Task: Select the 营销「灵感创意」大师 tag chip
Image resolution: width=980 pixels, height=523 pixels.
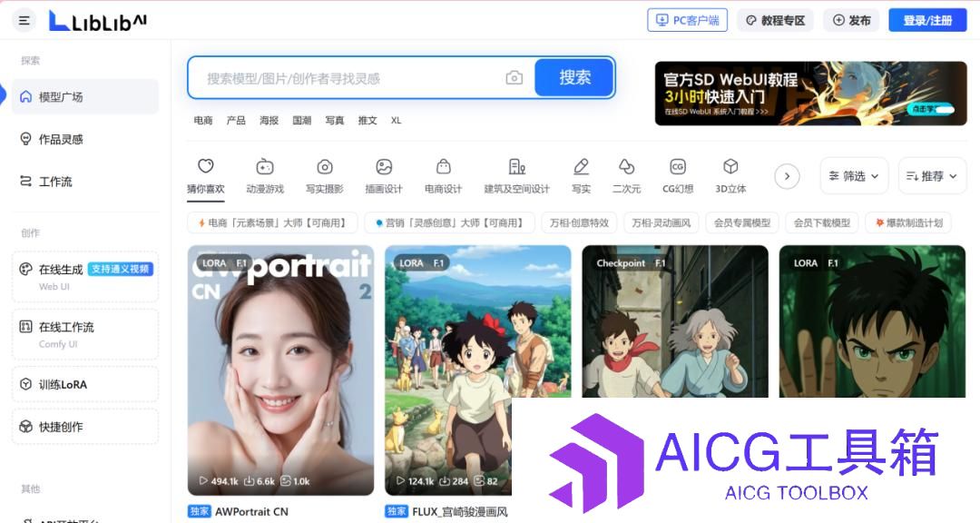Action: [x=450, y=222]
